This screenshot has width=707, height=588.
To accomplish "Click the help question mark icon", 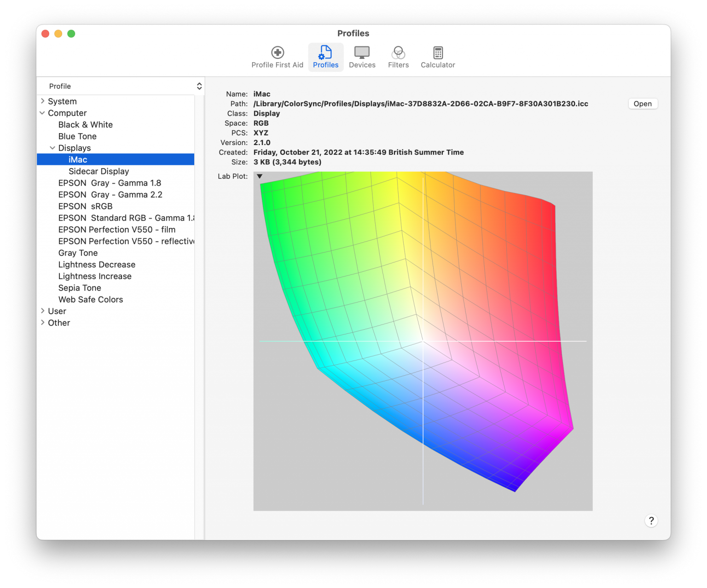I will (x=651, y=521).
